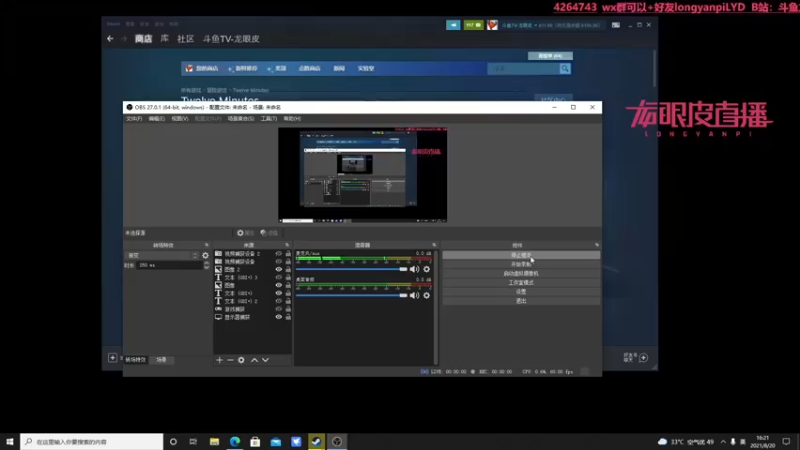Toggle visibility of 视频捕获设备 2 source
This screenshot has height=450, width=800.
(x=279, y=253)
